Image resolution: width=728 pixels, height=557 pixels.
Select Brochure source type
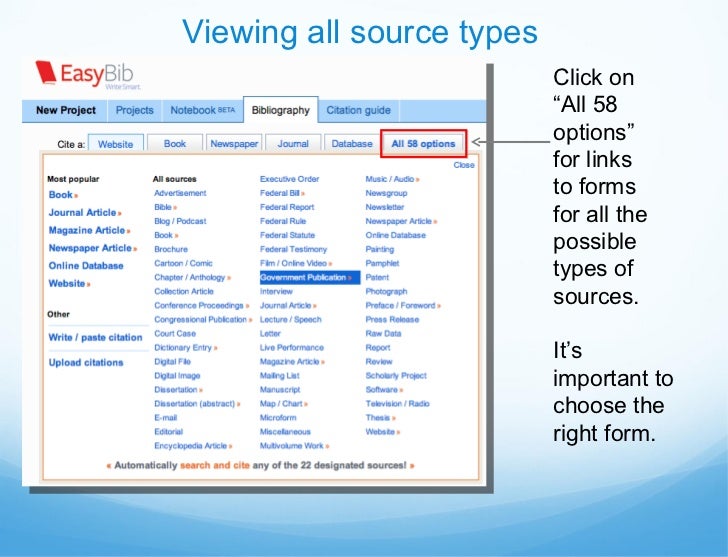171,249
